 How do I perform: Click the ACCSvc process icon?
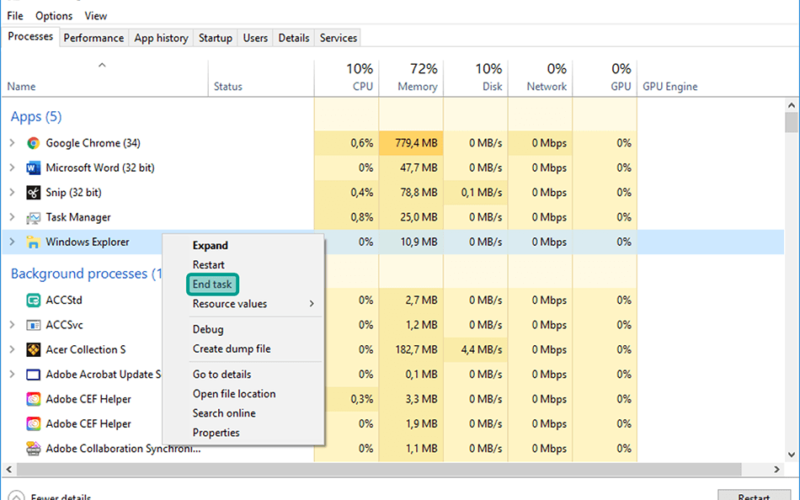[x=33, y=325]
